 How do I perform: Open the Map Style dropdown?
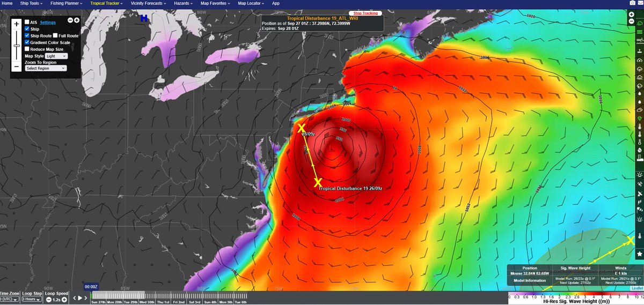coord(56,56)
